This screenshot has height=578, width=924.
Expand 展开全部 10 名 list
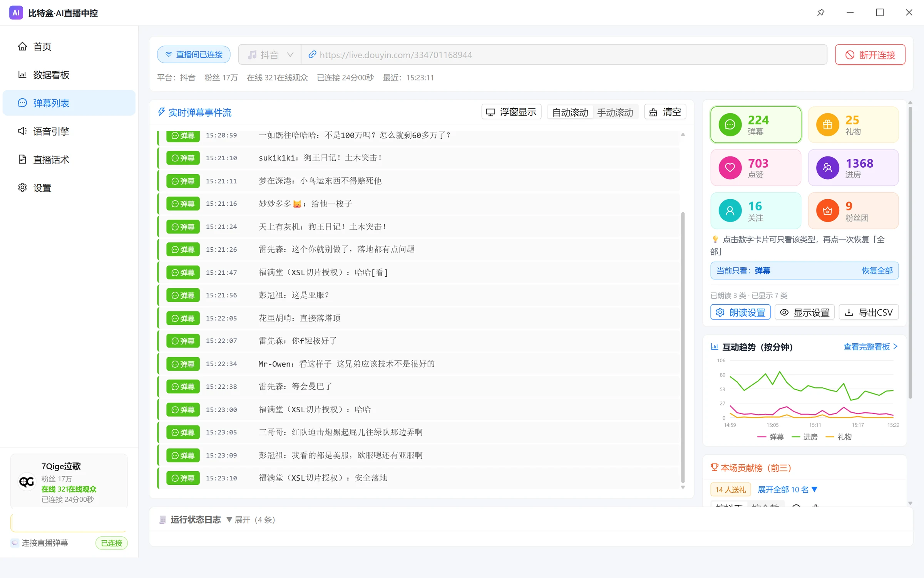coord(787,489)
